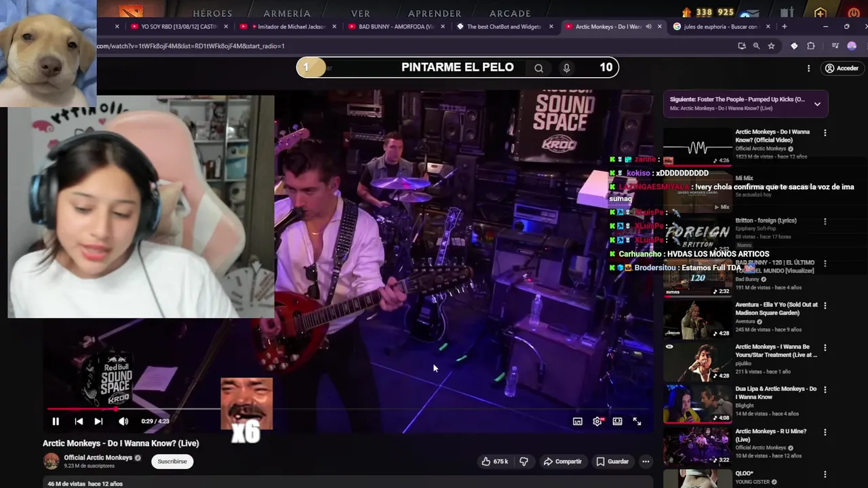
Task: Mute the video player volume
Action: pos(123,422)
